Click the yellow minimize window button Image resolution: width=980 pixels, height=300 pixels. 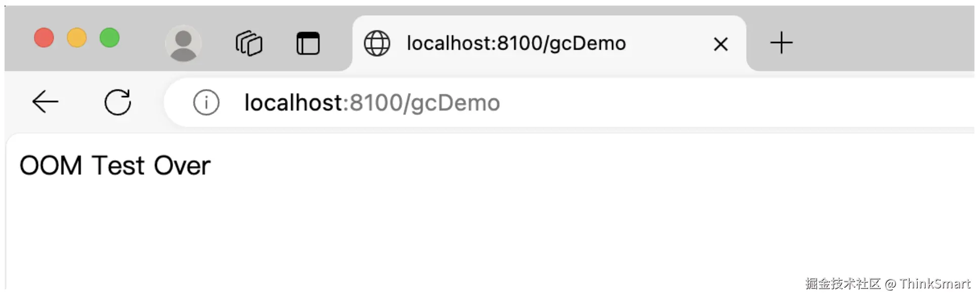[x=77, y=38]
